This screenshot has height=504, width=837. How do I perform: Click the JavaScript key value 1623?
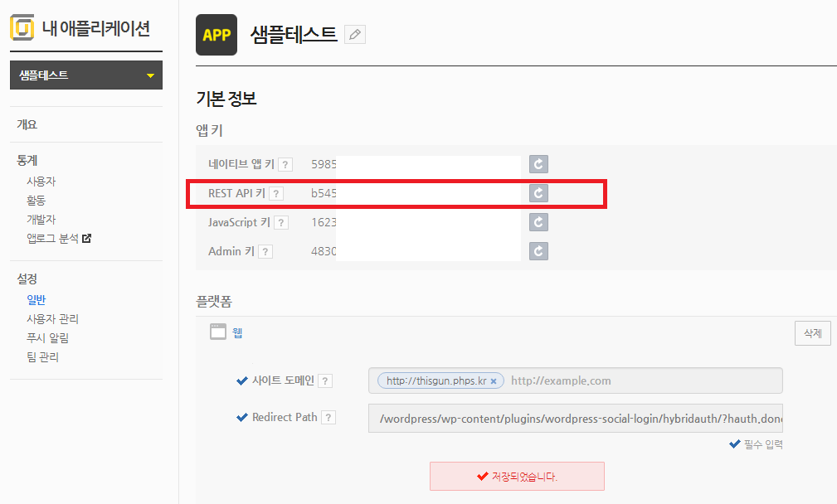(x=324, y=222)
